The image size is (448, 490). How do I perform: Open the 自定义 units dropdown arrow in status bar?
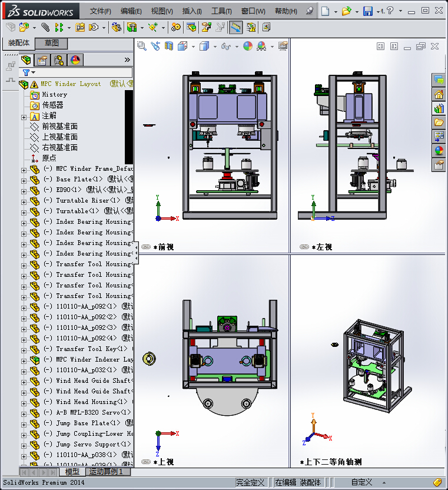tap(384, 482)
